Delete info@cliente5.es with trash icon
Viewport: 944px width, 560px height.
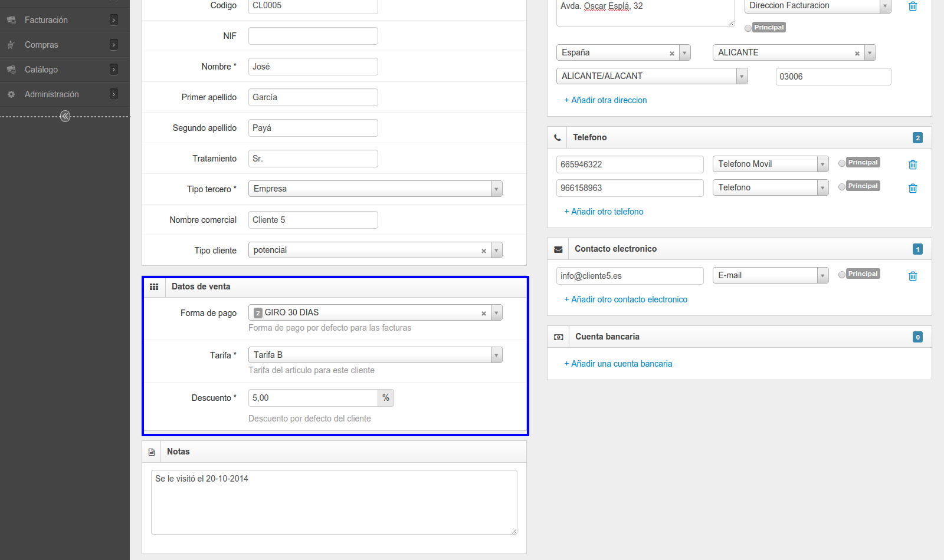coord(913,276)
